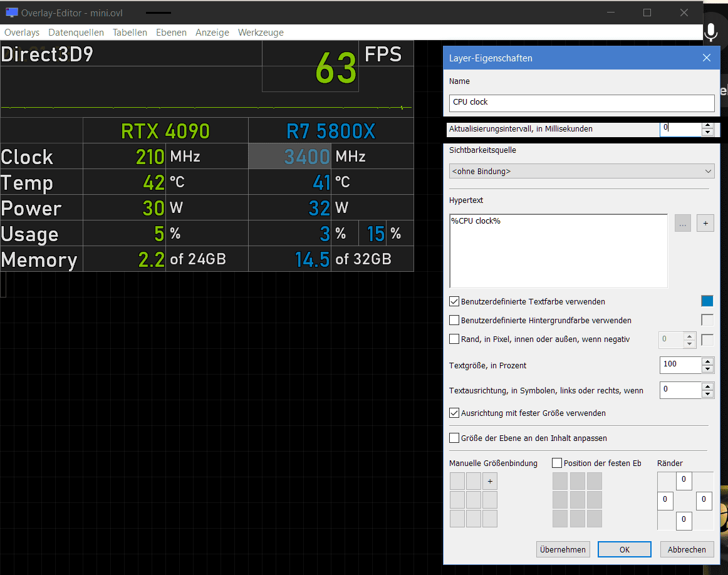Screen dimensions: 728x575
Task: Click the microphone icon at top right
Action: 711,33
